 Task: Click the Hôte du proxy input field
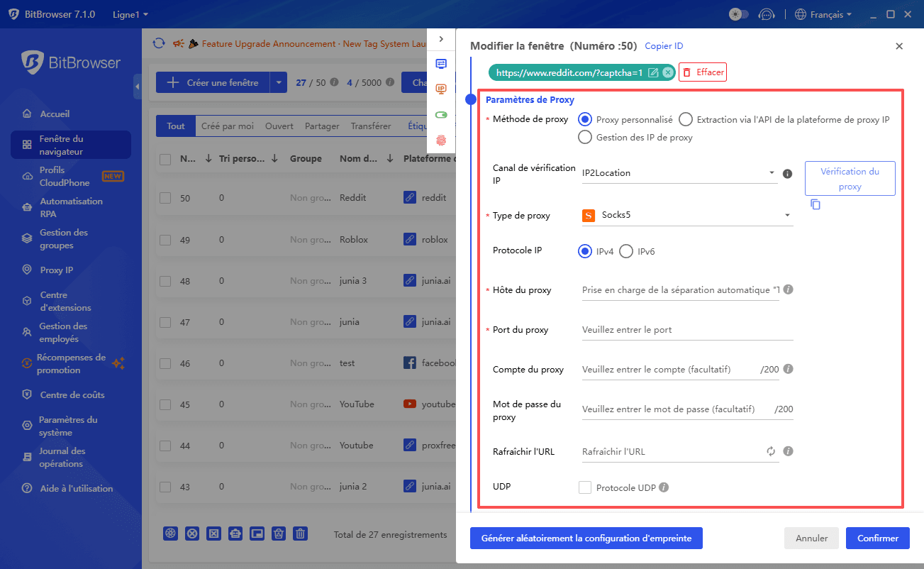click(681, 290)
